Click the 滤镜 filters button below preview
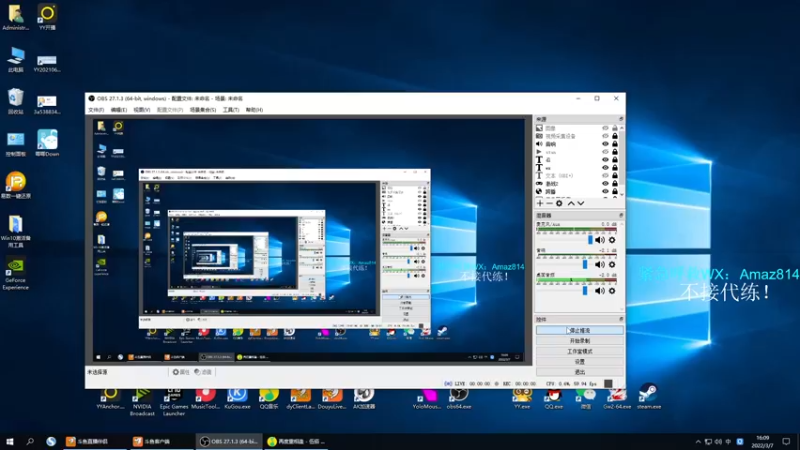The width and height of the screenshot is (800, 450). point(203,372)
